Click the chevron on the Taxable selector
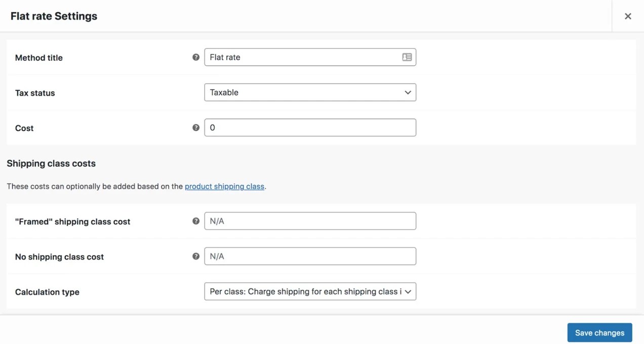Image resolution: width=644 pixels, height=344 pixels. (x=408, y=92)
